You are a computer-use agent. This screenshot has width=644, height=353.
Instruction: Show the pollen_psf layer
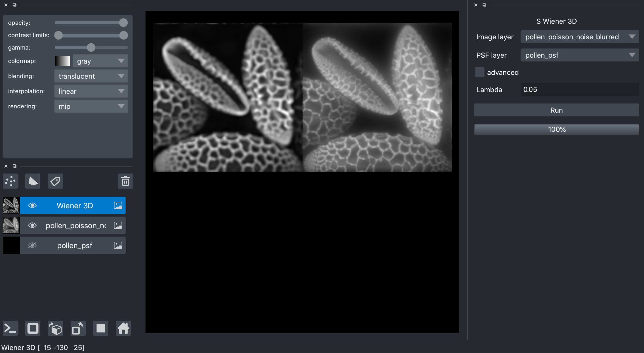[x=32, y=245]
